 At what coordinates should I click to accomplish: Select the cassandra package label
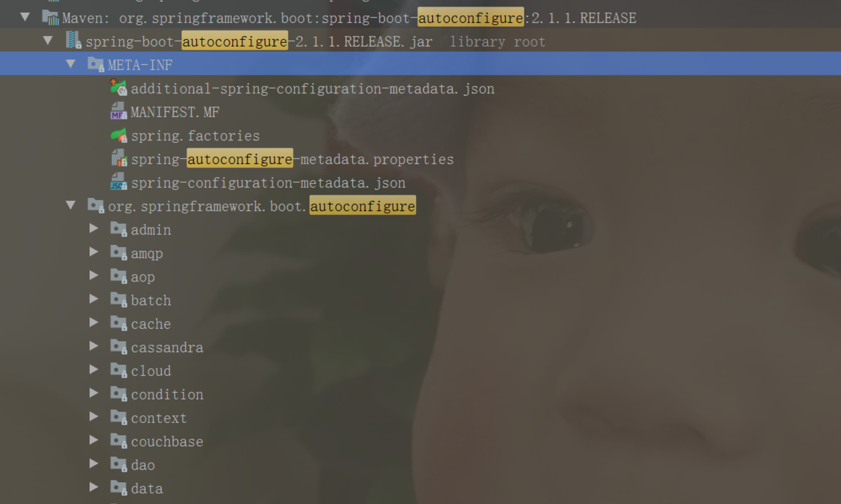(167, 348)
